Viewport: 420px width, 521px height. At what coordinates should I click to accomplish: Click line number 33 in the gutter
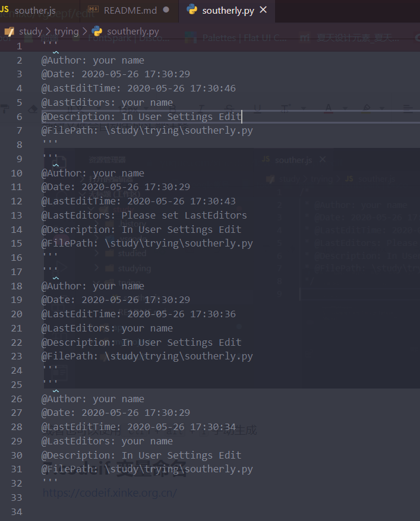point(17,498)
